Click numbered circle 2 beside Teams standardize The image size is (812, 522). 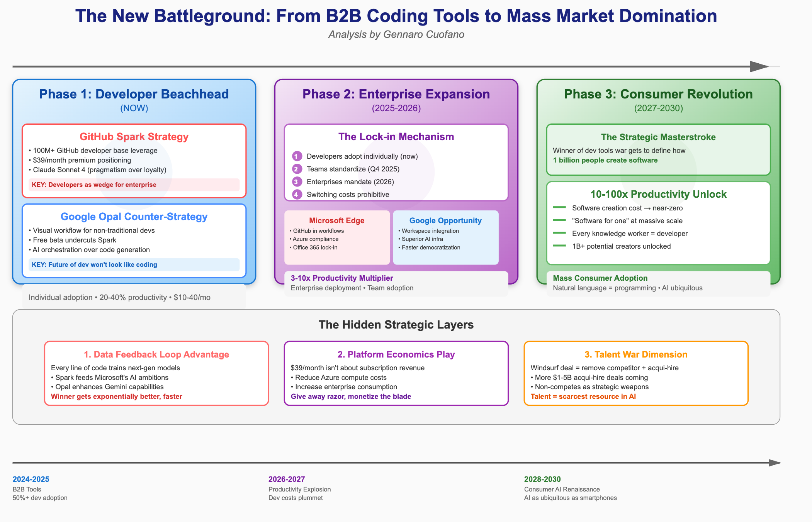(296, 169)
